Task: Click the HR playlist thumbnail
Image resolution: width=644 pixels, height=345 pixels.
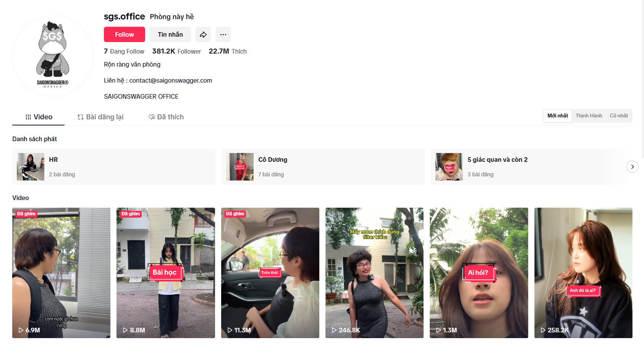Action: (x=31, y=167)
